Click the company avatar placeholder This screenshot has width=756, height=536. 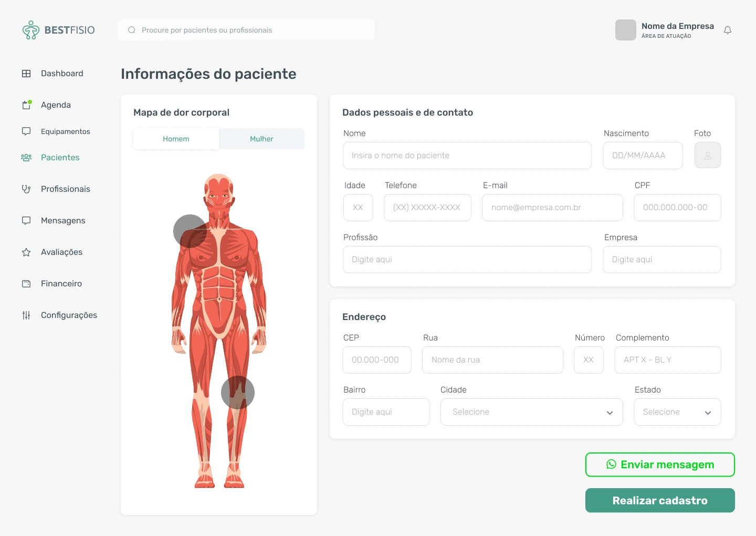(x=626, y=30)
